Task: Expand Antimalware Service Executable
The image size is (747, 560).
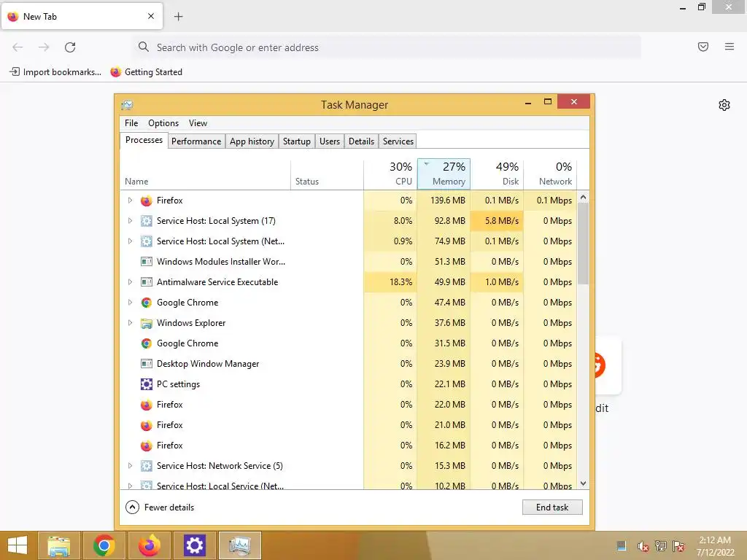Action: tap(130, 282)
